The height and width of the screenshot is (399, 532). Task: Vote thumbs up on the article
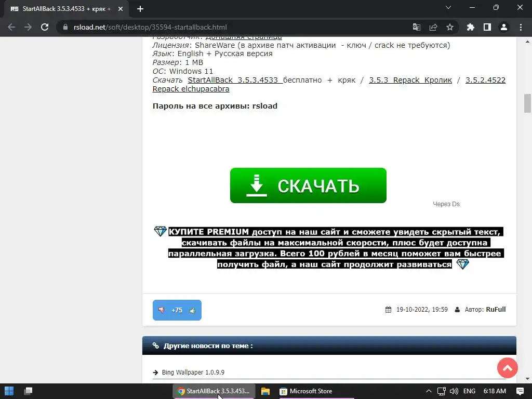[193, 310]
